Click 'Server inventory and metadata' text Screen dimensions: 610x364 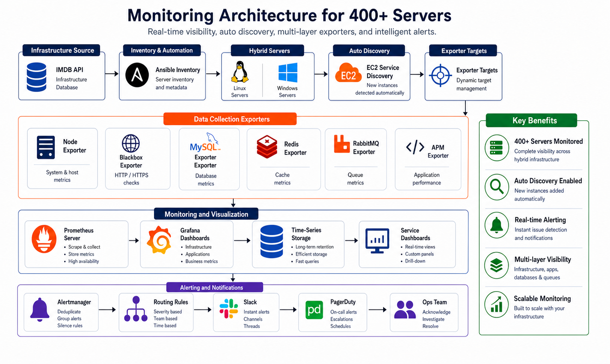point(175,83)
